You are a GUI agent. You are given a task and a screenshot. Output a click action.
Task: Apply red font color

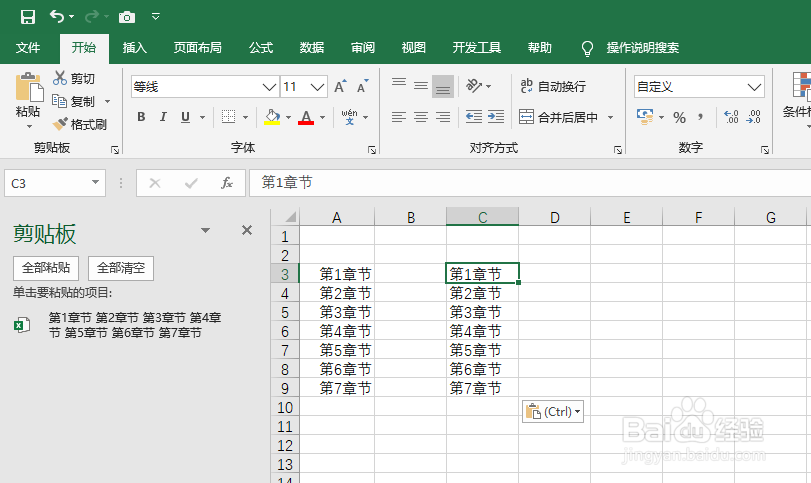(x=306, y=117)
